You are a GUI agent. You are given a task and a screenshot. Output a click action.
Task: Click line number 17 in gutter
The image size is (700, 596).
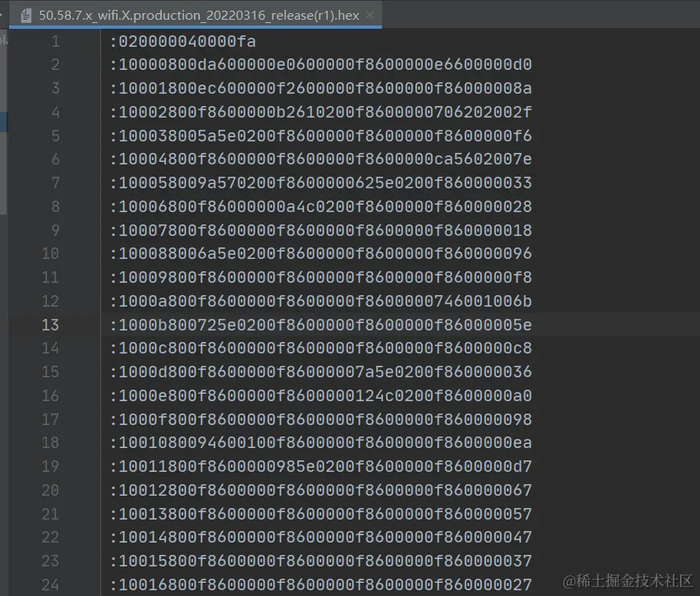coord(50,419)
